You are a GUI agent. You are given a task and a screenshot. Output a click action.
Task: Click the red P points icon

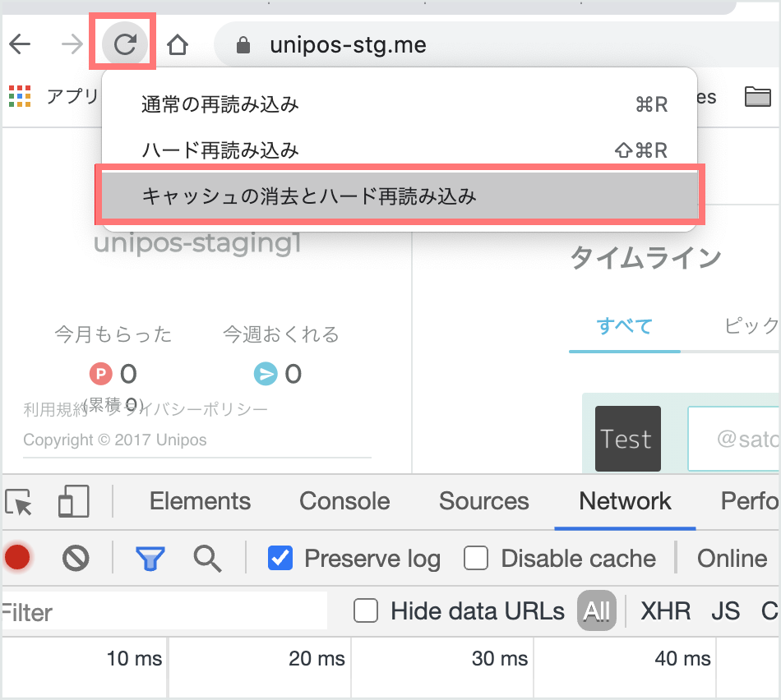(100, 374)
